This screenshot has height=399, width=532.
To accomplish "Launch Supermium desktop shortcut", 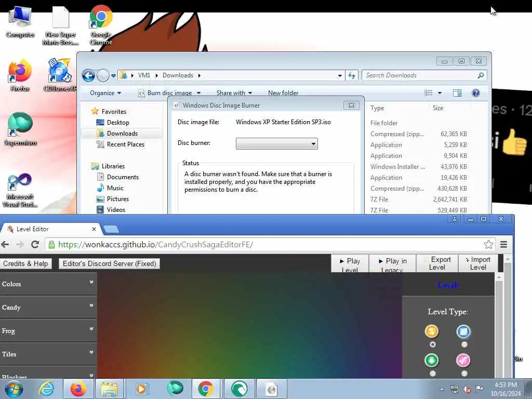I will [20, 129].
